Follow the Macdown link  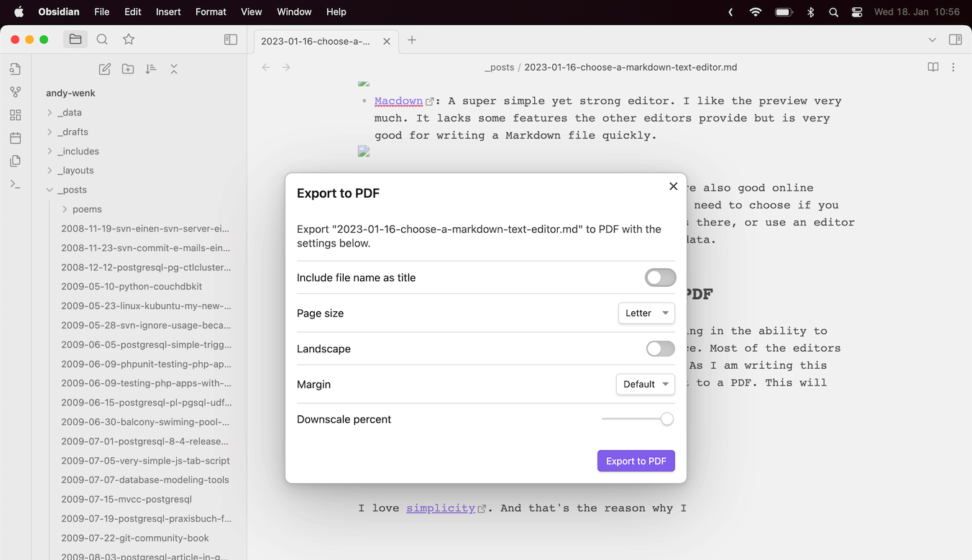398,101
